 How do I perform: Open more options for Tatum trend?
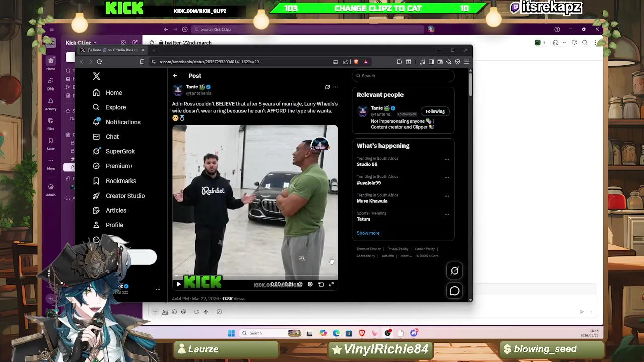[x=447, y=214]
